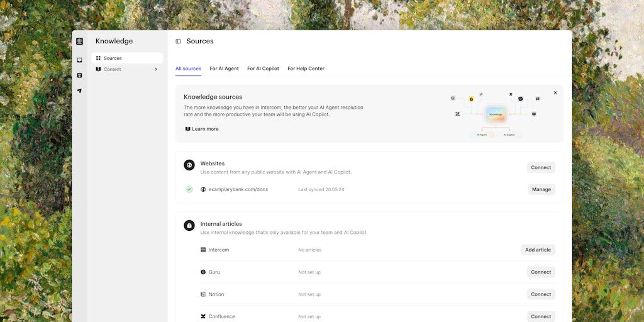644x322 pixels.
Task: Click Add article for Intercom
Action: (538, 250)
